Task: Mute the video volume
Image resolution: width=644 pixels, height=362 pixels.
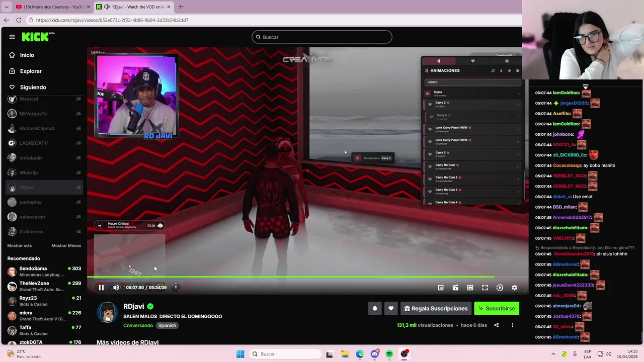Action: (x=116, y=288)
